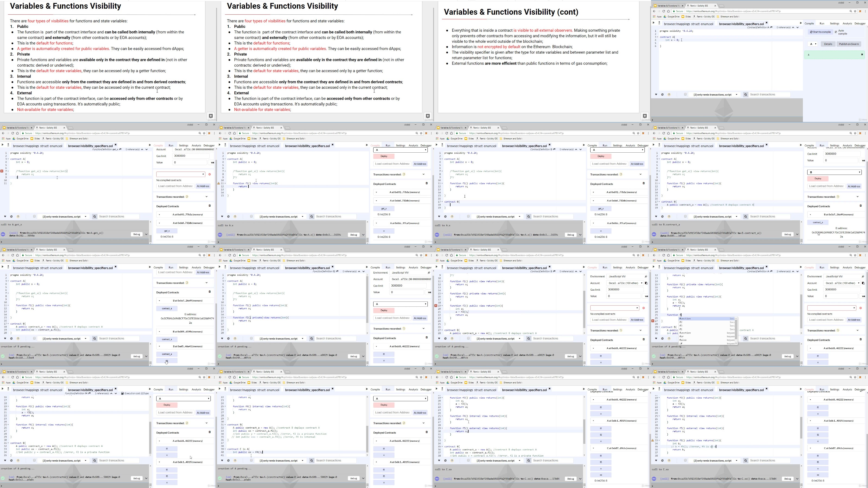Click the error marker on editor line 27

[653, 321]
